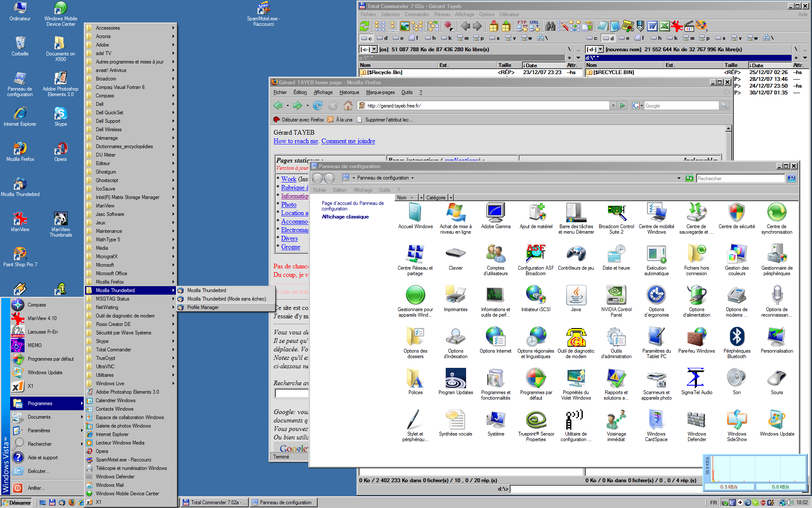This screenshot has width=812, height=508.
Task: Expand Microsoft Office submenu
Action: click(x=131, y=273)
